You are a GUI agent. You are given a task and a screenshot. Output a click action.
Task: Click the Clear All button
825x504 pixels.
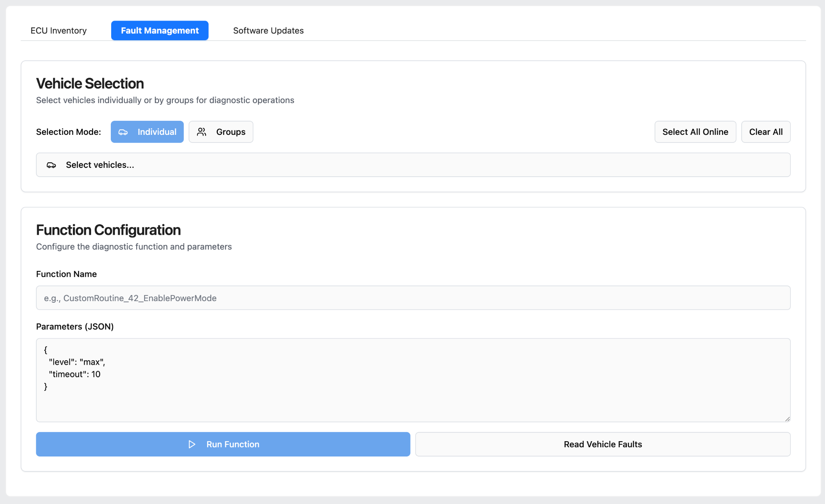pos(765,132)
